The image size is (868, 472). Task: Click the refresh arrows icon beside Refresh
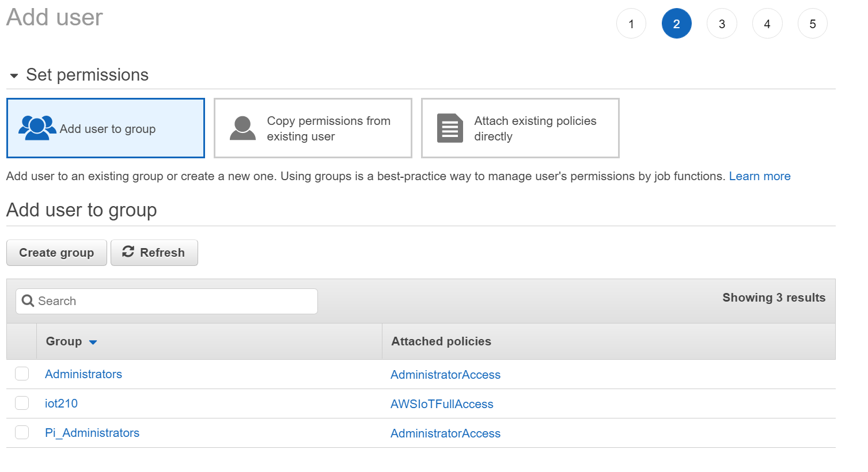pos(128,252)
